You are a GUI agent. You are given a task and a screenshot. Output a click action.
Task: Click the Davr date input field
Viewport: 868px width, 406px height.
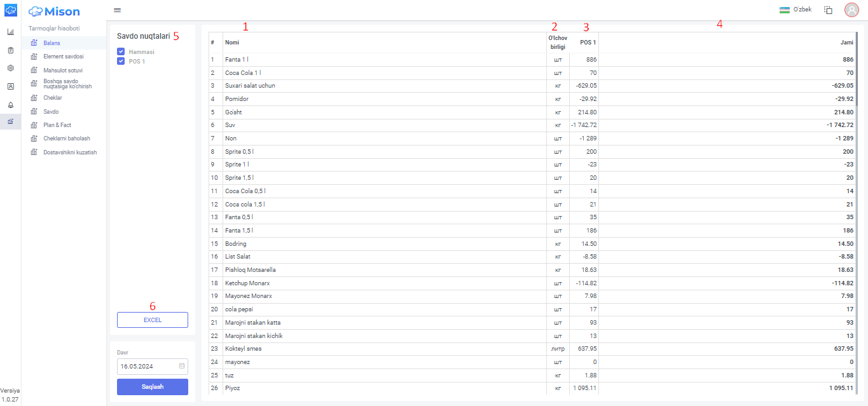click(153, 367)
